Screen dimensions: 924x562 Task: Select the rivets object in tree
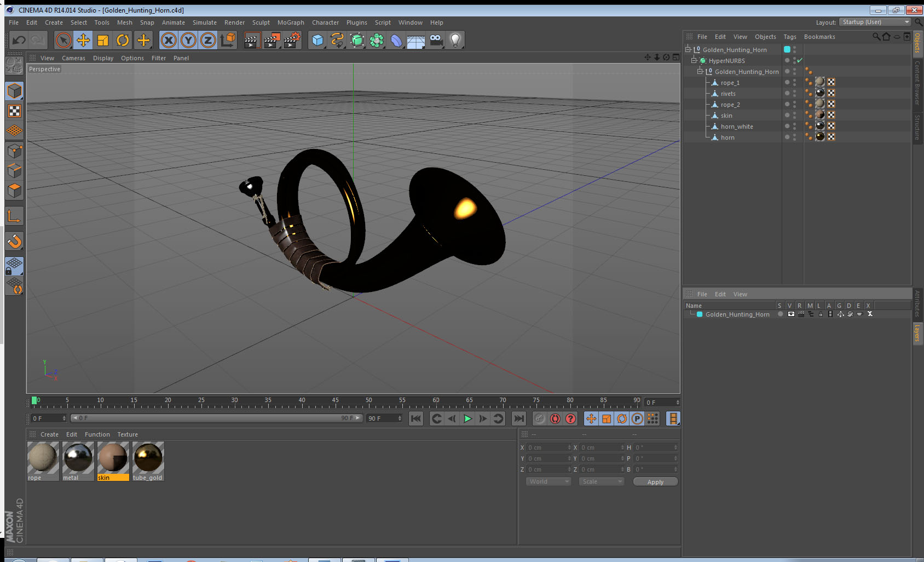[728, 94]
